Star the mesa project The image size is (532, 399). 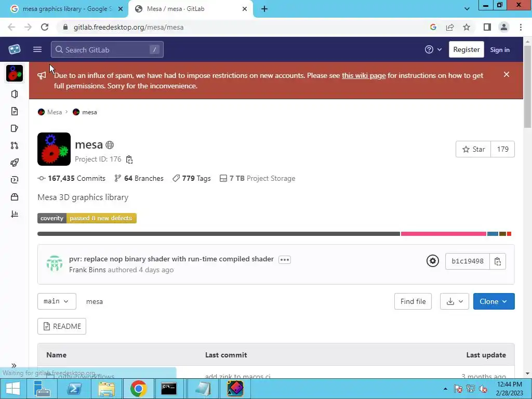pyautogui.click(x=473, y=149)
